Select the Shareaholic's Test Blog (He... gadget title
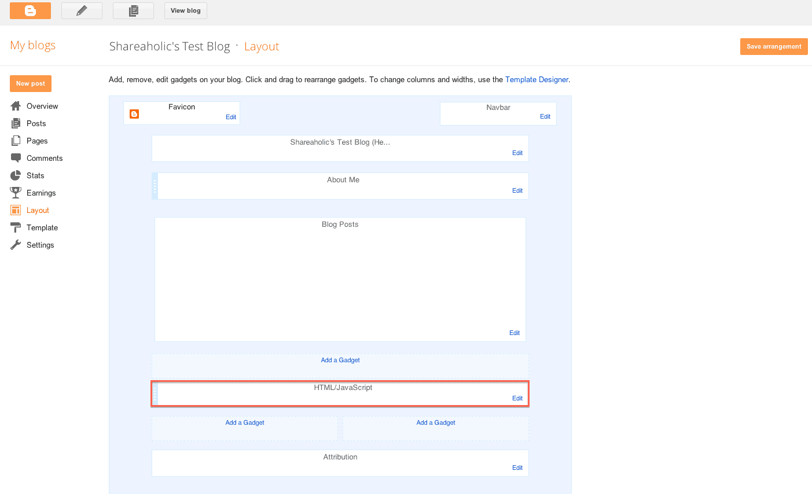Screen dimensions: 812x504 (x=340, y=142)
